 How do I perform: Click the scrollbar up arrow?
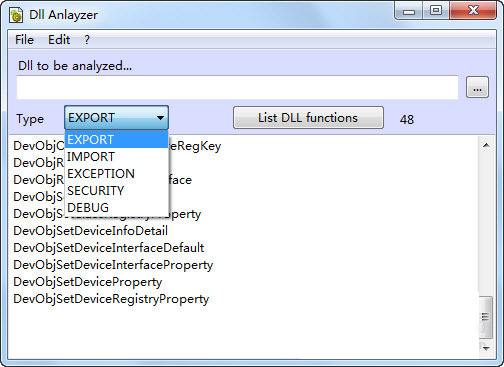[486, 145]
